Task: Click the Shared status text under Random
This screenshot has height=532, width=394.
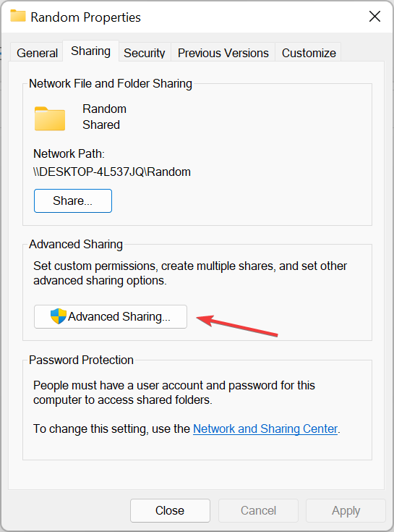Action: coord(101,124)
